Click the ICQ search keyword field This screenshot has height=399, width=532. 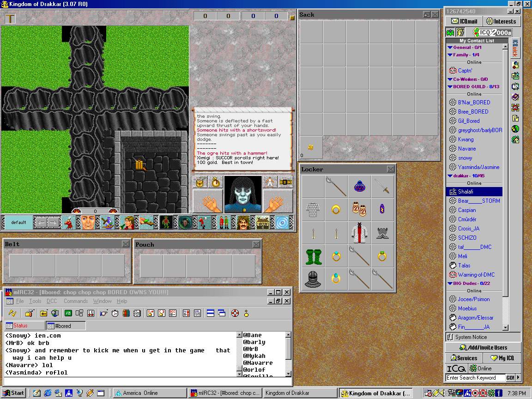pyautogui.click(x=475, y=378)
